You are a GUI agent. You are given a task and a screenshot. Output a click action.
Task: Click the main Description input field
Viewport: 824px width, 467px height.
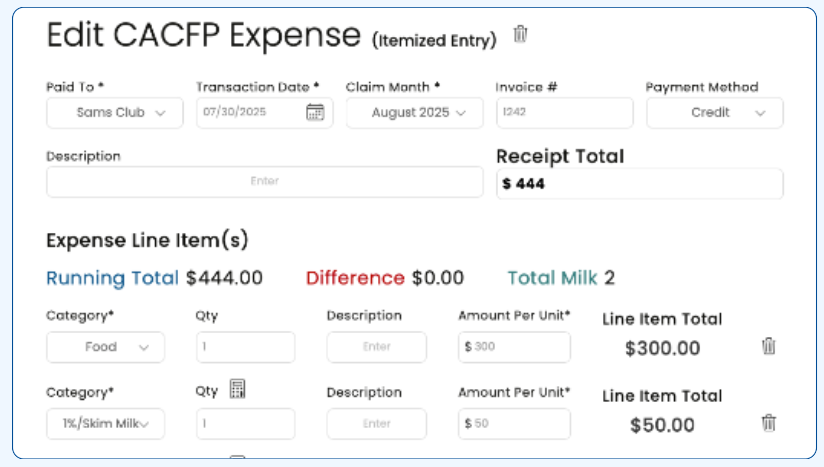[x=265, y=182]
